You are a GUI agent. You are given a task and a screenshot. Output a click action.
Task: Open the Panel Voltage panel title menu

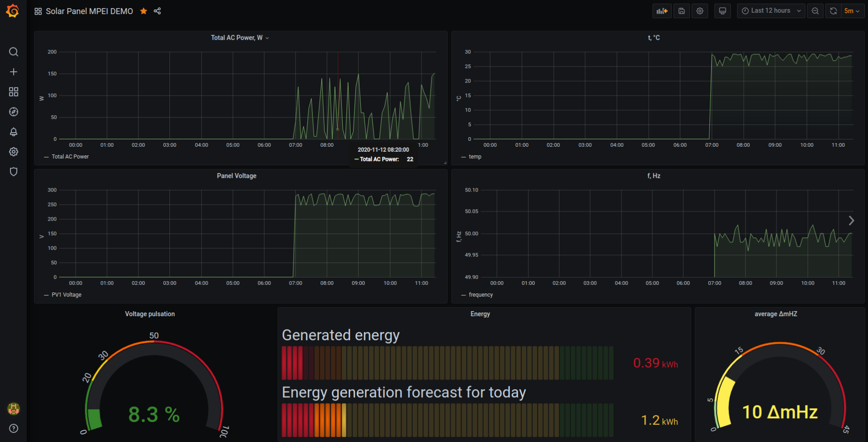tap(236, 176)
